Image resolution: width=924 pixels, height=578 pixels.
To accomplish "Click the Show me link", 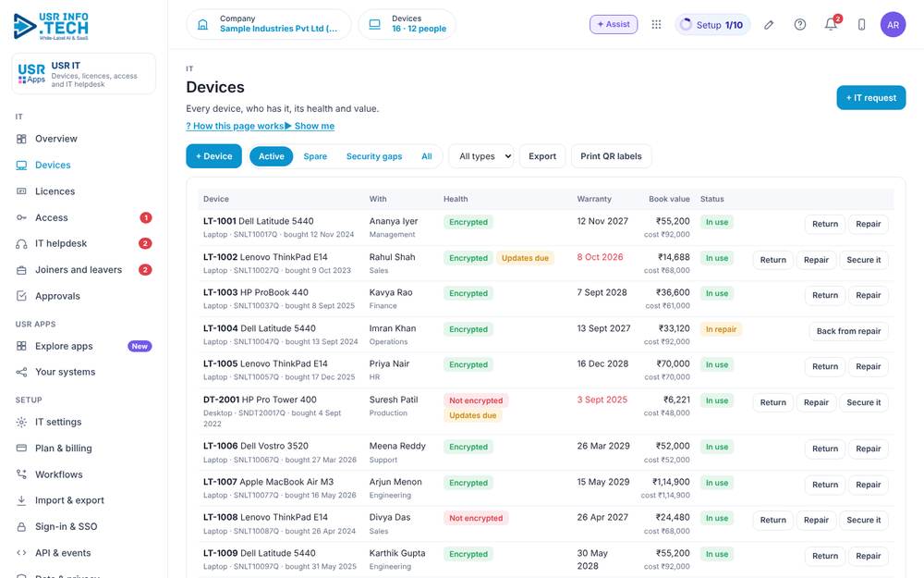I will 310,126.
